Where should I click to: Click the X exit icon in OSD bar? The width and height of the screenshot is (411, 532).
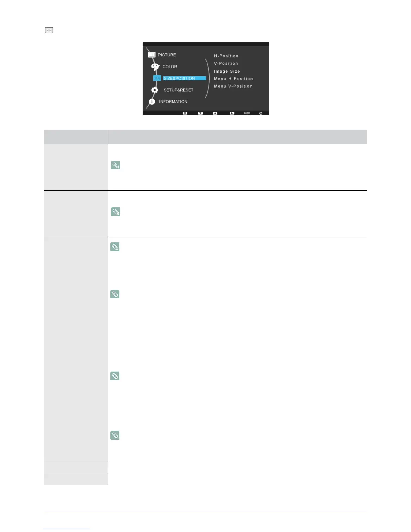tap(185, 113)
